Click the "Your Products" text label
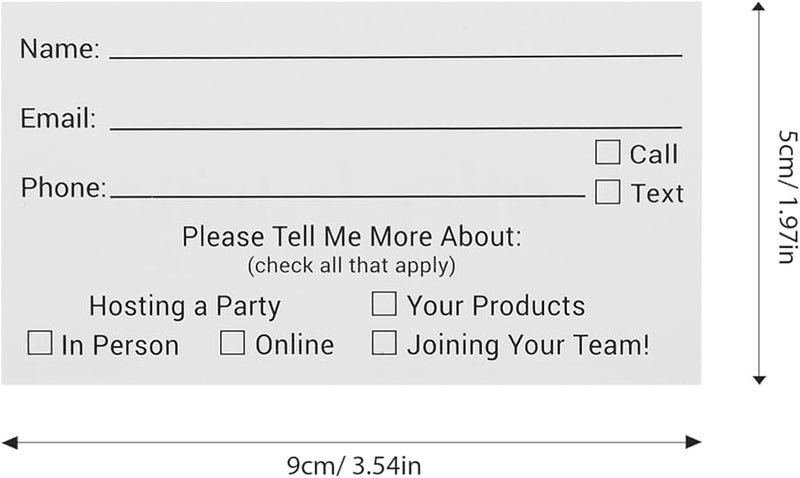The height and width of the screenshot is (478, 800). point(496,305)
